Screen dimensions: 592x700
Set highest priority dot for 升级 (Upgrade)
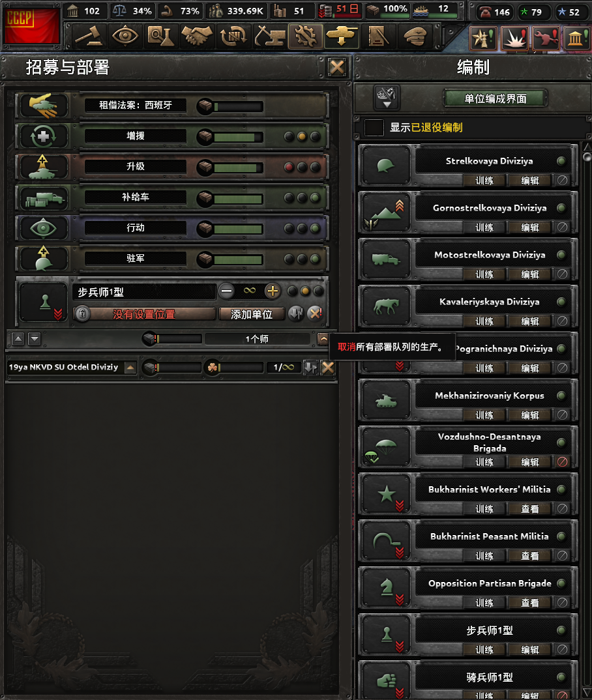(x=316, y=168)
